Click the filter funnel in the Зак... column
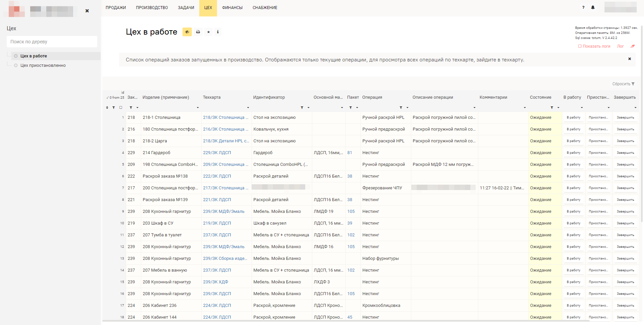644x325 pixels. click(131, 107)
